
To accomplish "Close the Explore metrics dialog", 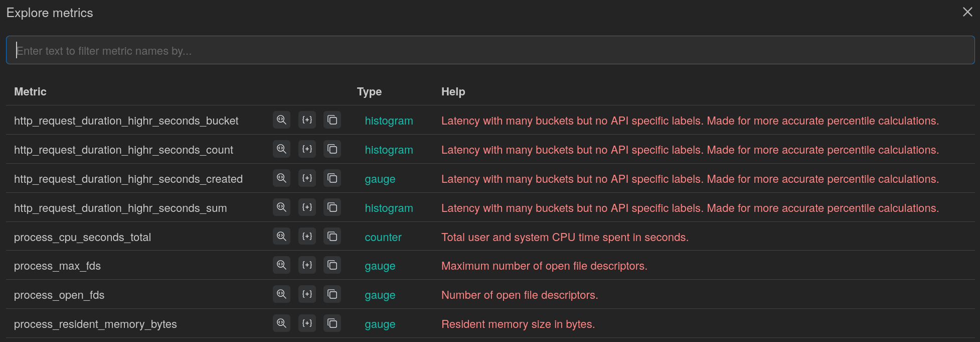I will tap(967, 12).
